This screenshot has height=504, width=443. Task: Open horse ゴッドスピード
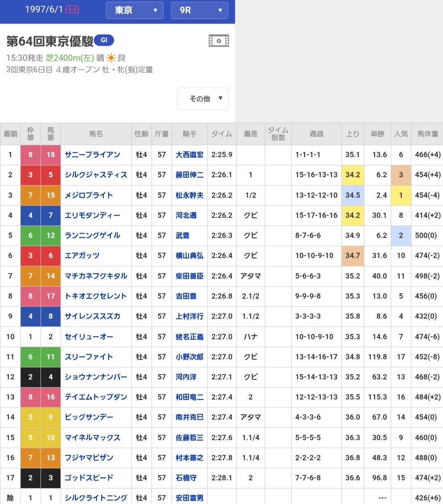click(x=89, y=478)
